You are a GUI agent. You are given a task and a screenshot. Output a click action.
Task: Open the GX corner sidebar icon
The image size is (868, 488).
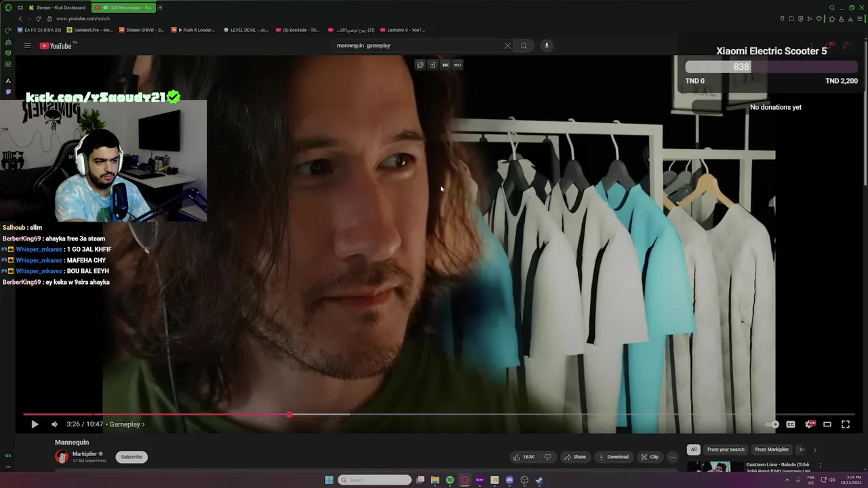8,455
